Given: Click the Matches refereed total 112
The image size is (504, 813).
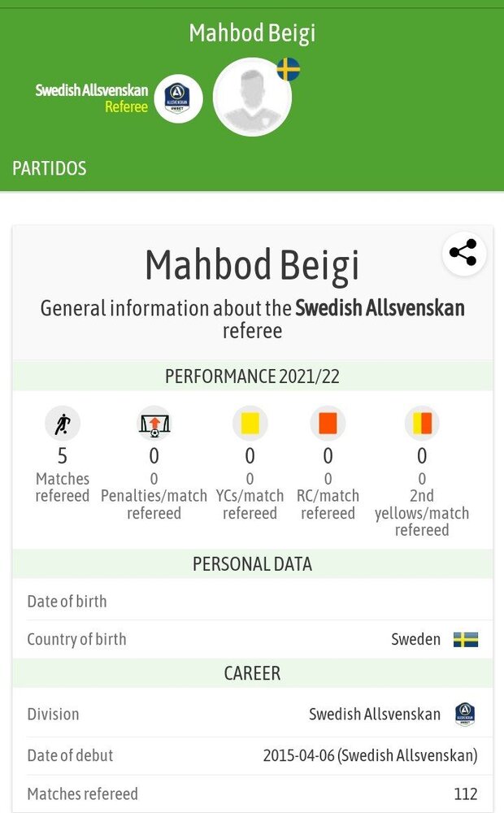Looking at the screenshot, I should (465, 793).
